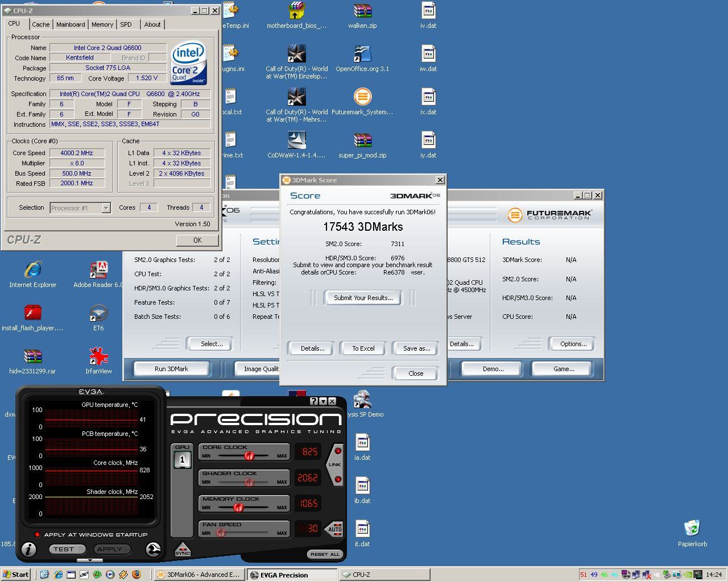Select CPU tab in CPU-Z
728x582 pixels.
tap(14, 24)
